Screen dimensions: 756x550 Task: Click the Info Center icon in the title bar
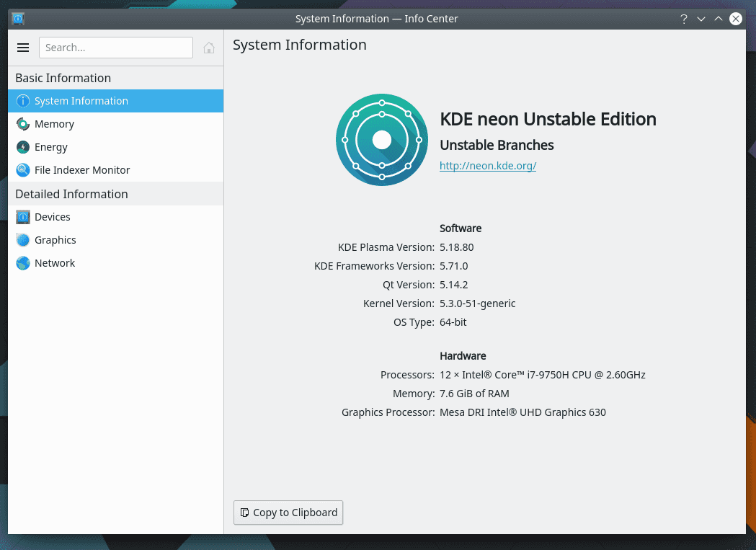(17, 18)
